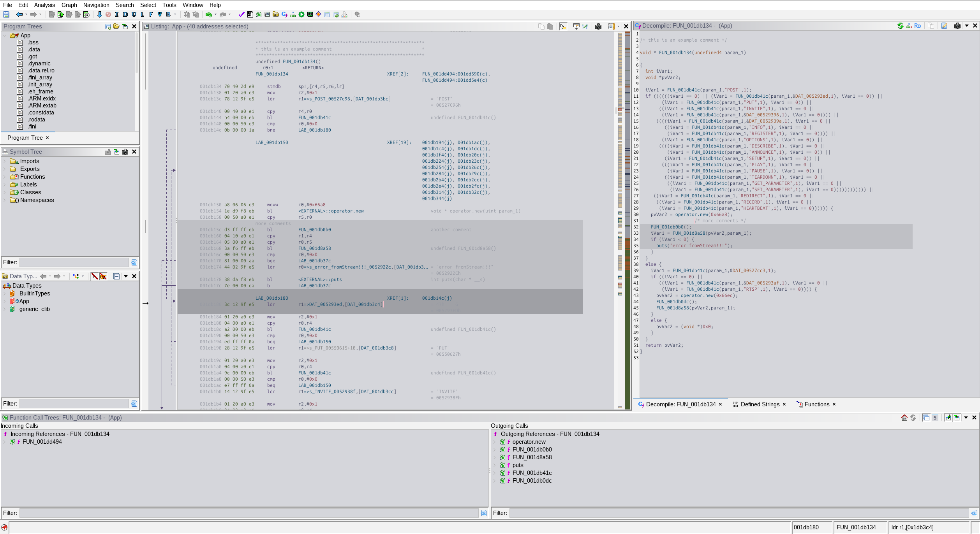Take a snapshot of the Listing window

click(598, 26)
